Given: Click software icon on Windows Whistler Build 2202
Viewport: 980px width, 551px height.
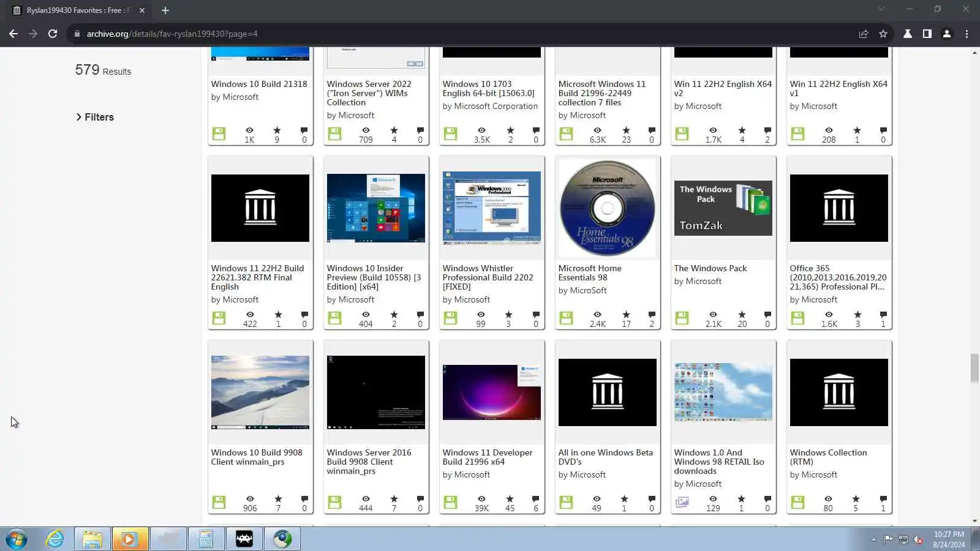Looking at the screenshot, I should click(x=451, y=318).
